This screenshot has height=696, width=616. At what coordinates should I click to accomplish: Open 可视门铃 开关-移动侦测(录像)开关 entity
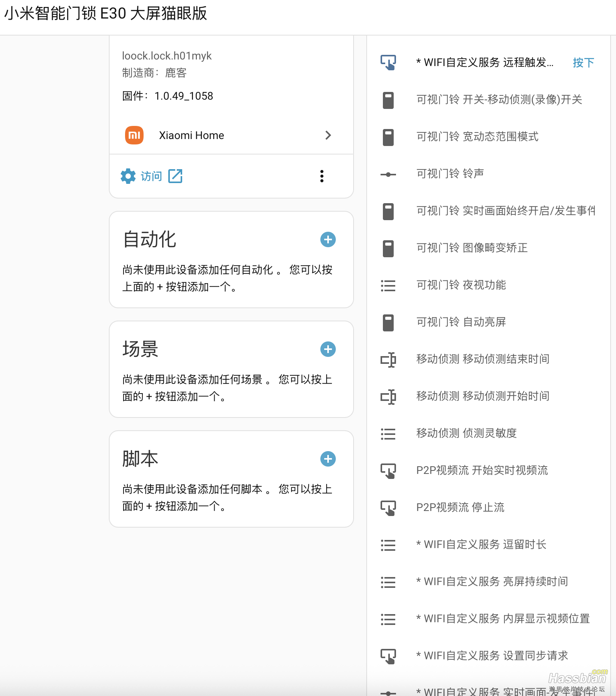tap(499, 100)
